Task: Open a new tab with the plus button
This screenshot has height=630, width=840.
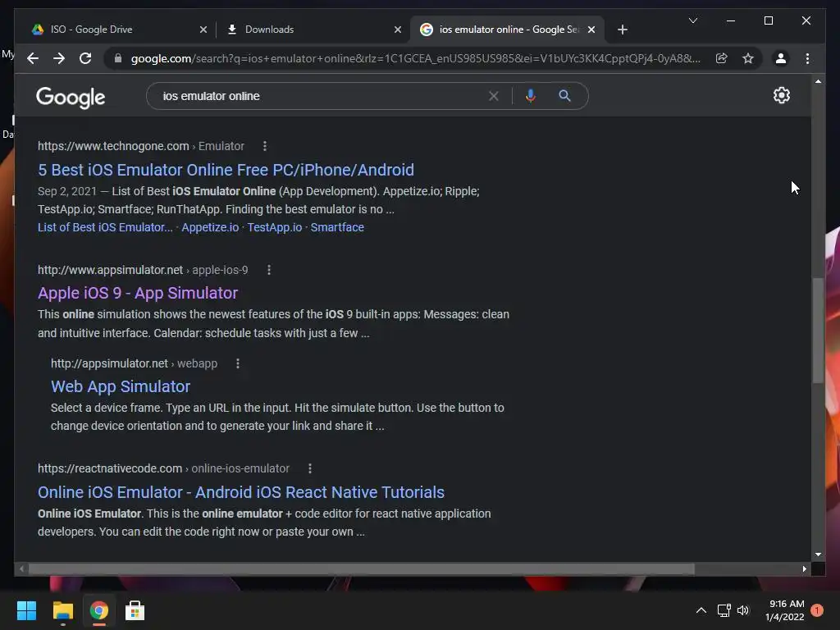Action: click(622, 30)
